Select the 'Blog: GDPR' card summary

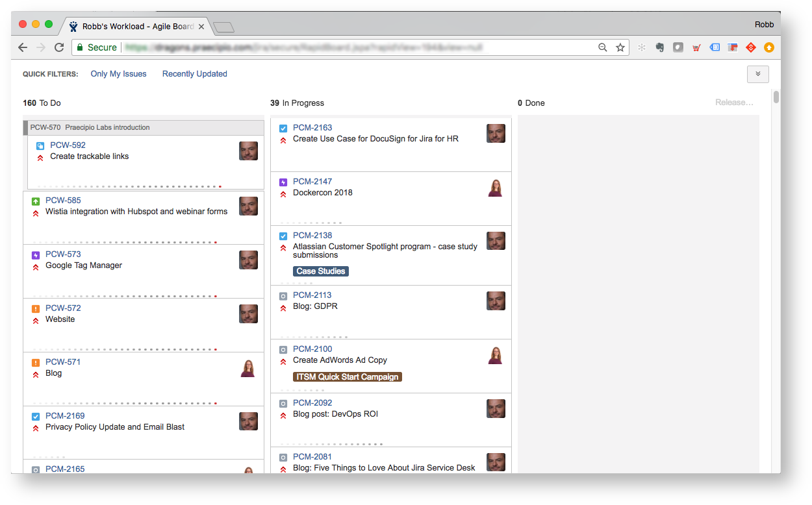315,306
